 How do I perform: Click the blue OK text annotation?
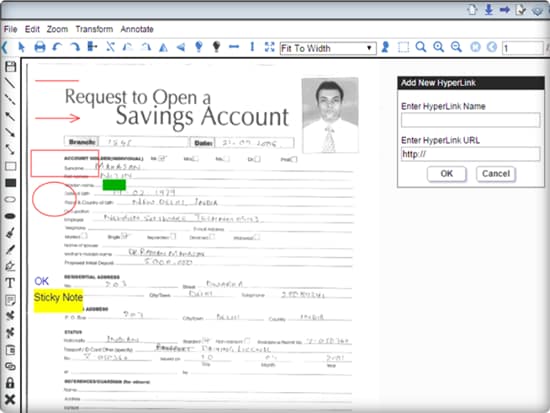point(41,281)
